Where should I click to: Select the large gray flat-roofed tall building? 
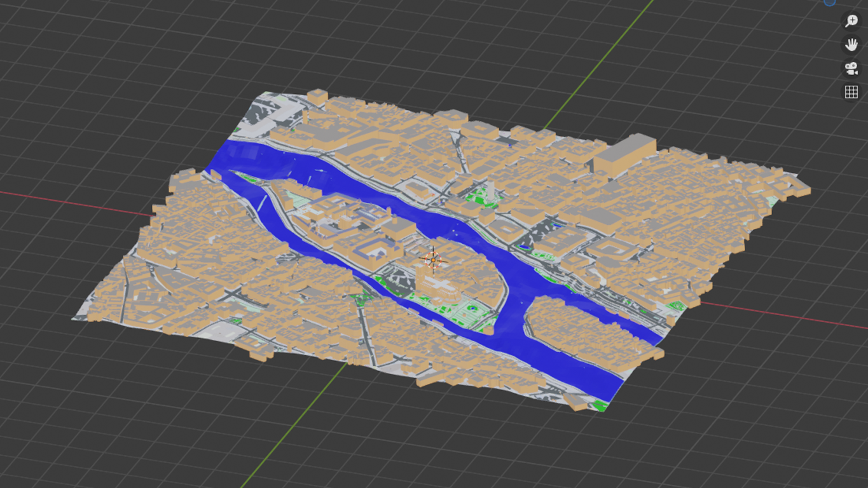(623, 153)
